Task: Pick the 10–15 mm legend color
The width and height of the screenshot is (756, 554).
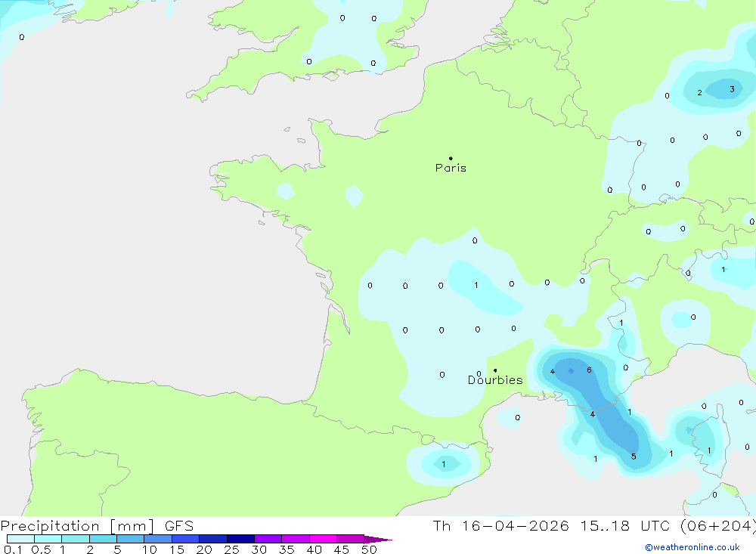Action: [158, 539]
